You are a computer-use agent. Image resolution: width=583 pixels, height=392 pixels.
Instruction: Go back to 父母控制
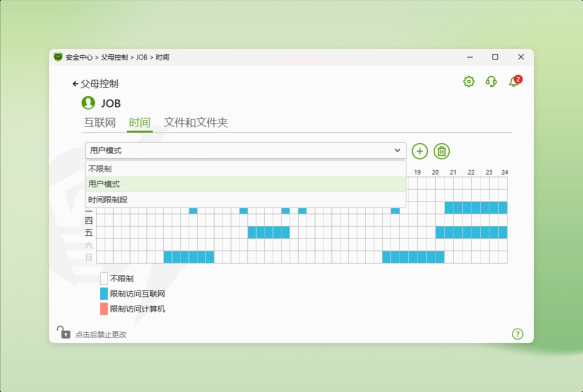click(95, 84)
